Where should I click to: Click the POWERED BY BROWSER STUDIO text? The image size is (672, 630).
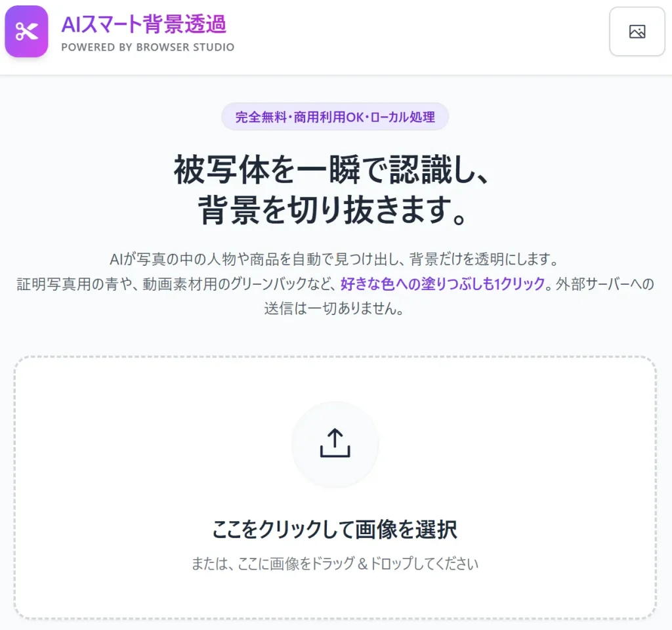click(x=148, y=47)
